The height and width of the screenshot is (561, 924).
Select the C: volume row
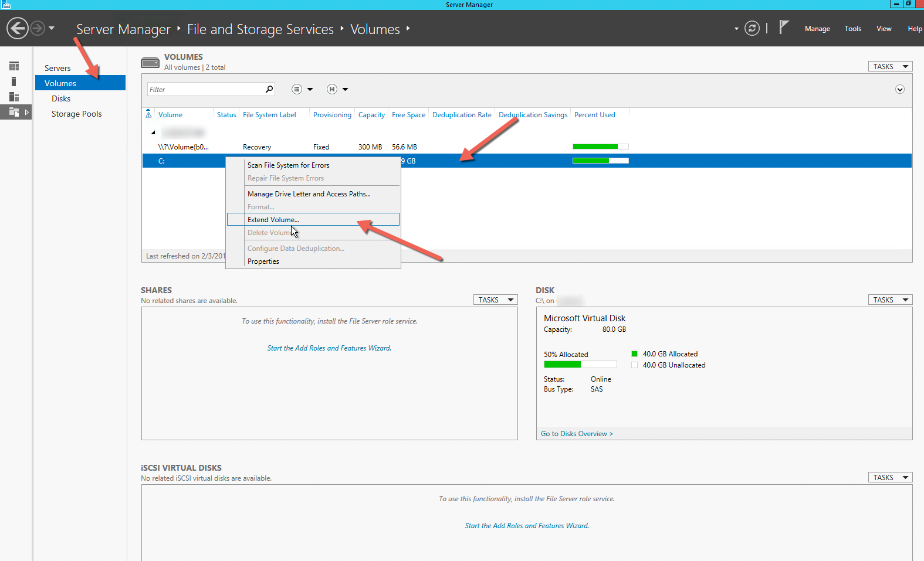click(527, 161)
